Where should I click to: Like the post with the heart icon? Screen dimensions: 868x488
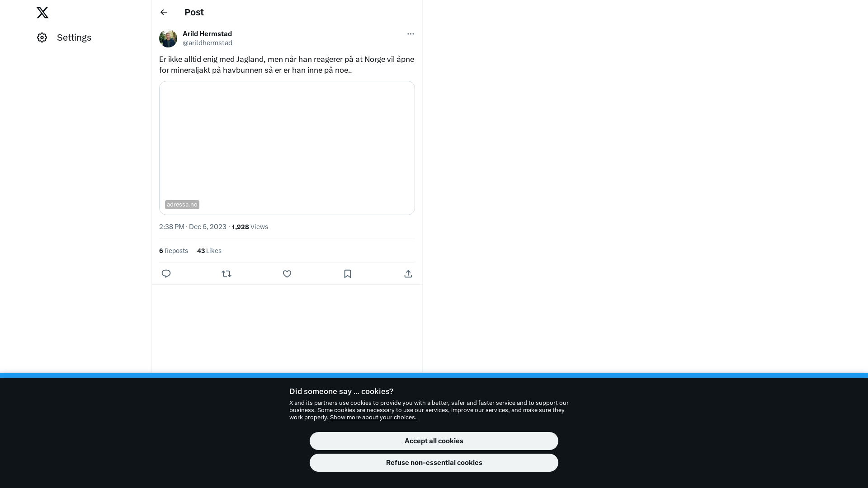[287, 274]
